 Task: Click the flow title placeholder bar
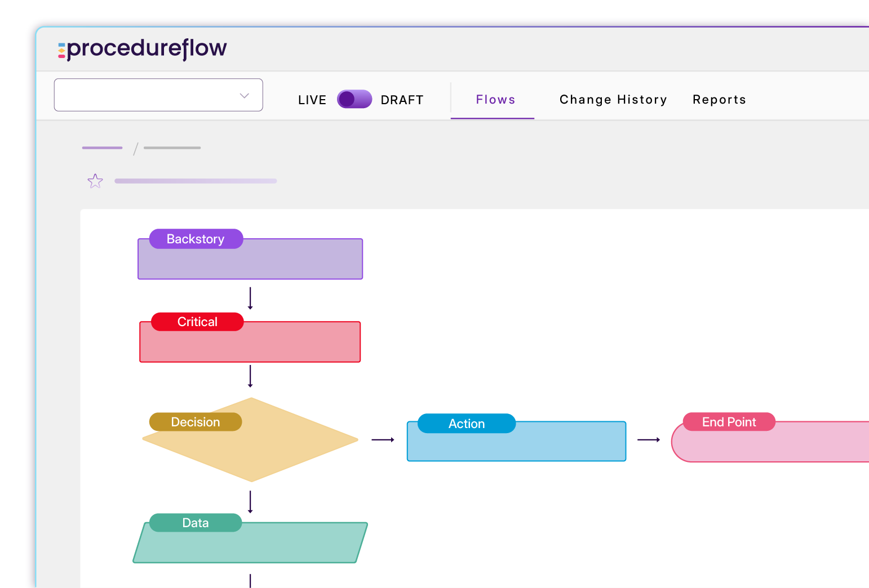(196, 181)
